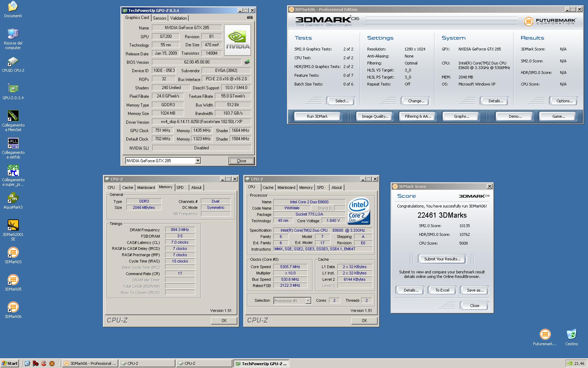Launch CPUID CPU-Z desktop shortcut
This screenshot has width=588, height=368.
pyautogui.click(x=13, y=61)
